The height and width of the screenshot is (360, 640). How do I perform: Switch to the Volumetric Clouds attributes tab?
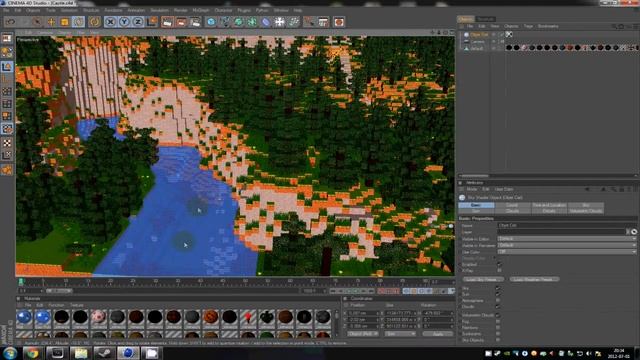point(585,211)
